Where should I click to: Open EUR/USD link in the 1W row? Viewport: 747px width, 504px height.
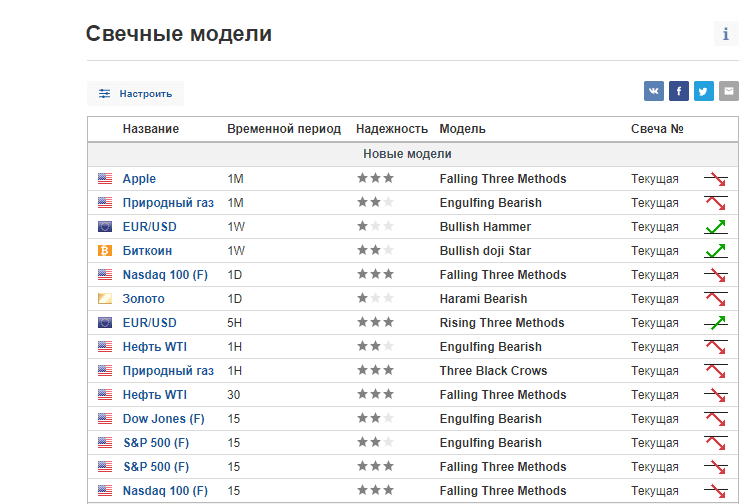pos(150,227)
